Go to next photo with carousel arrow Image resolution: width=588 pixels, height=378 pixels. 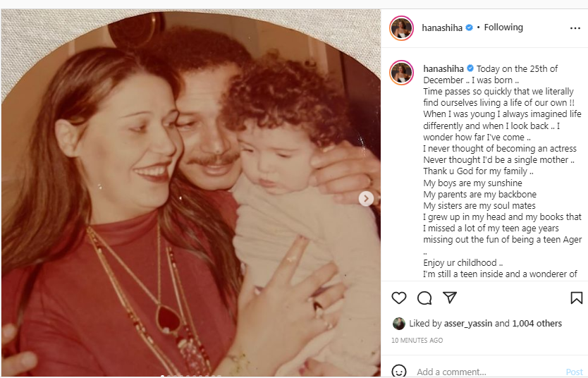366,199
